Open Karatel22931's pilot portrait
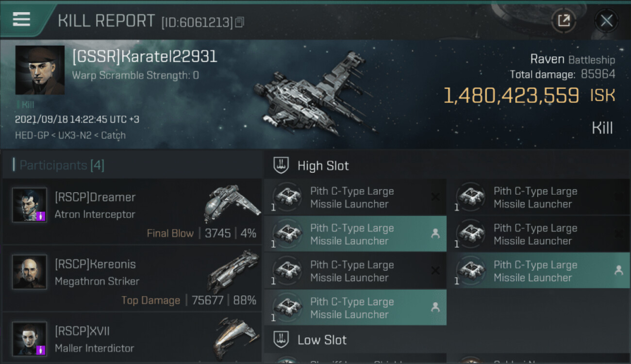Image resolution: width=631 pixels, height=364 pixels. point(40,70)
